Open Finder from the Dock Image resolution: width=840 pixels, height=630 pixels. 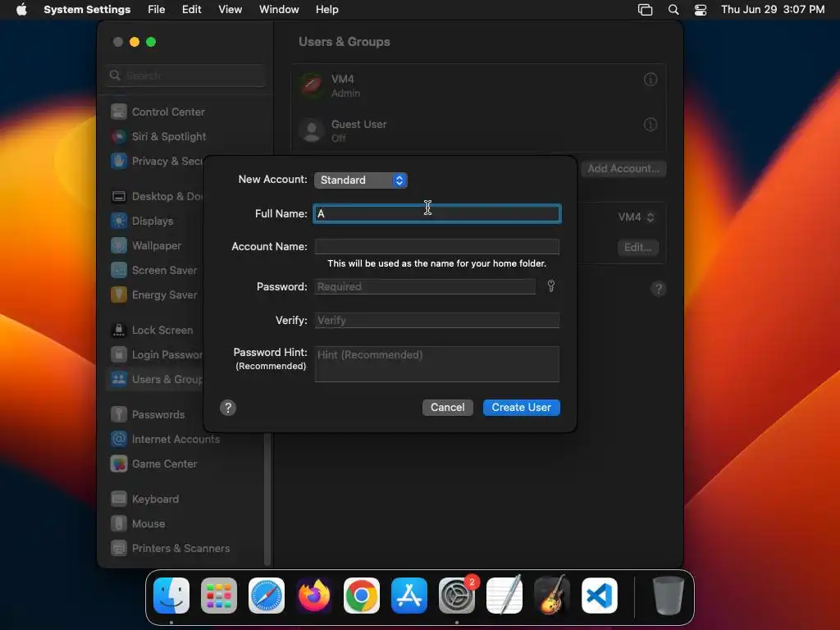[x=171, y=596]
